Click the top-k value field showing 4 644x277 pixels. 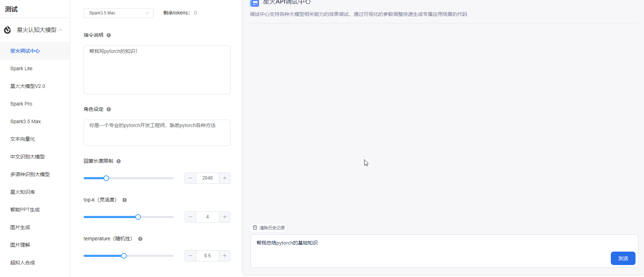pyautogui.click(x=207, y=217)
